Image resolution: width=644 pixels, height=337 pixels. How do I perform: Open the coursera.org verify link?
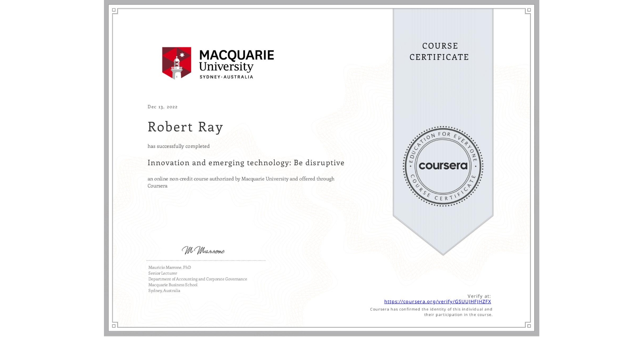click(x=438, y=301)
